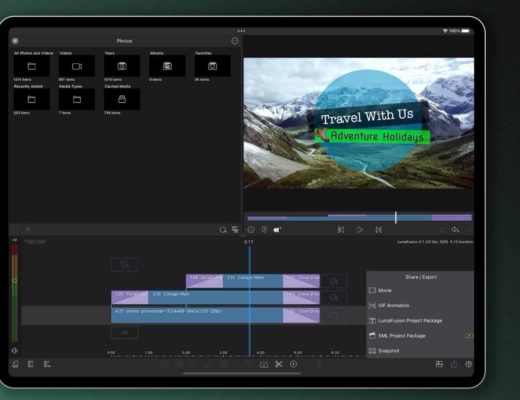Toggle track header box right of top track

(x=333, y=281)
